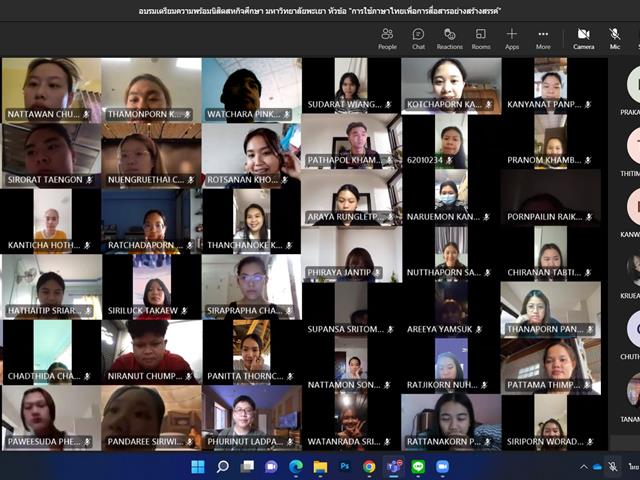The width and height of the screenshot is (640, 480).
Task: Select KANTICHA HOTH video tile
Action: click(51, 221)
